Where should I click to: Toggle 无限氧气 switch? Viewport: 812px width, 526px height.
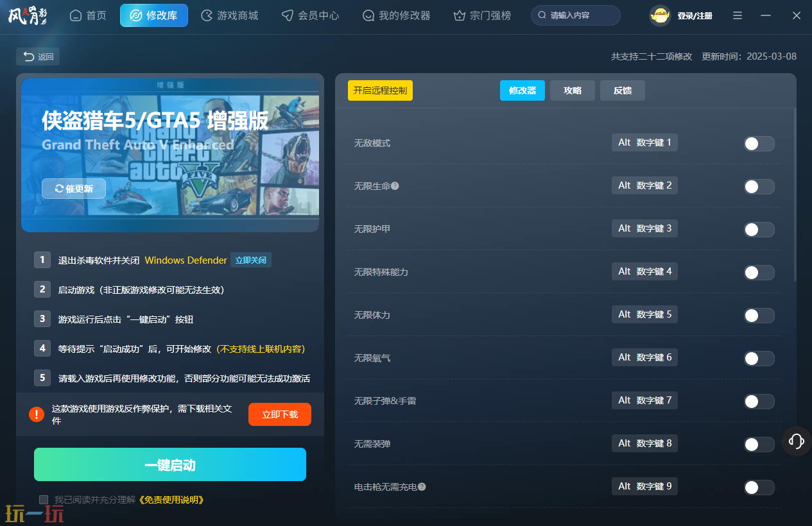[x=759, y=359]
